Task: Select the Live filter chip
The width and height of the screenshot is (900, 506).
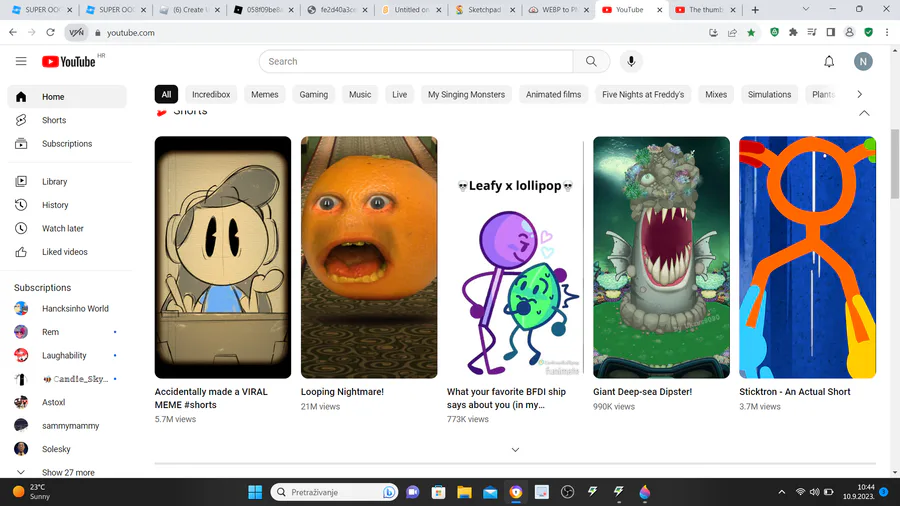Action: (399, 95)
